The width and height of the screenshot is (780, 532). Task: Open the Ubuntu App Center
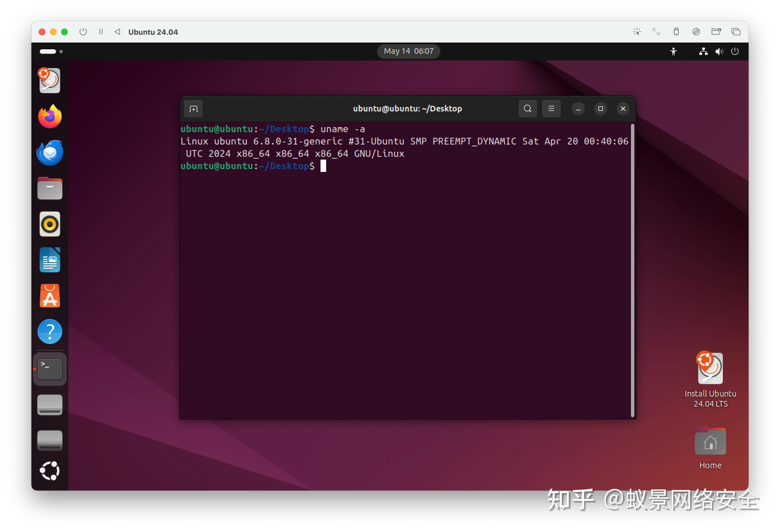tap(50, 296)
